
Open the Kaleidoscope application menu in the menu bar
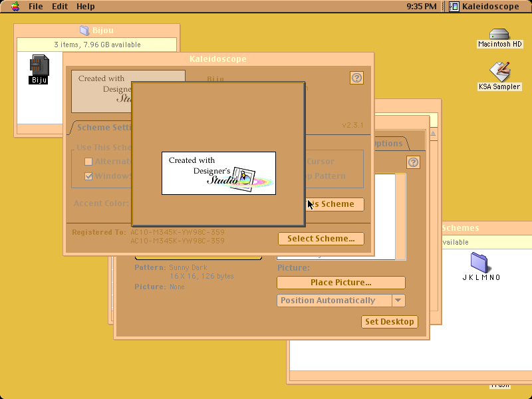(x=484, y=7)
